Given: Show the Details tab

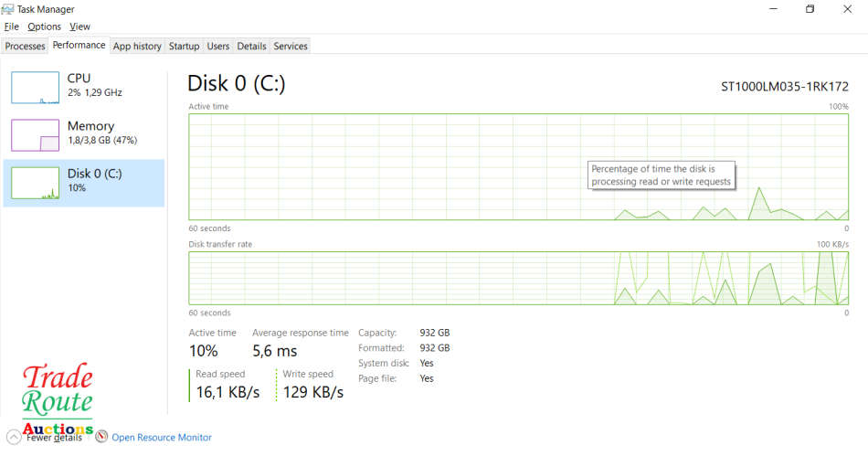Looking at the screenshot, I should [x=251, y=46].
